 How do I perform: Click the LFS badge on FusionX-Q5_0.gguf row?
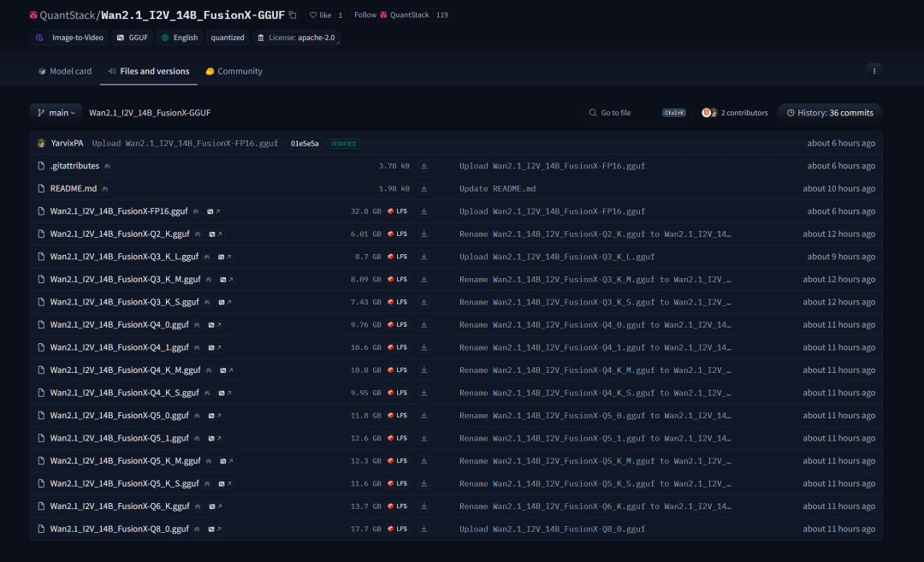coord(398,416)
